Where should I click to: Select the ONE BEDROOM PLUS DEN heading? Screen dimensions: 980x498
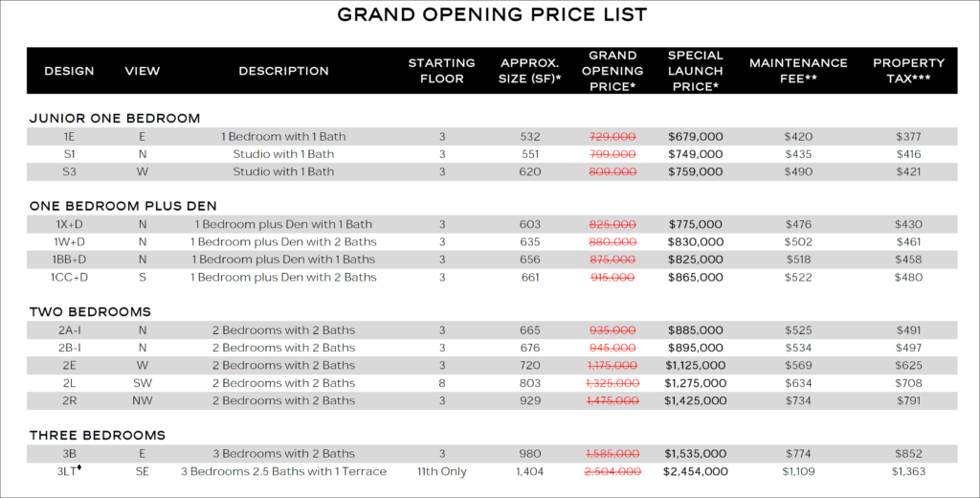(x=123, y=206)
